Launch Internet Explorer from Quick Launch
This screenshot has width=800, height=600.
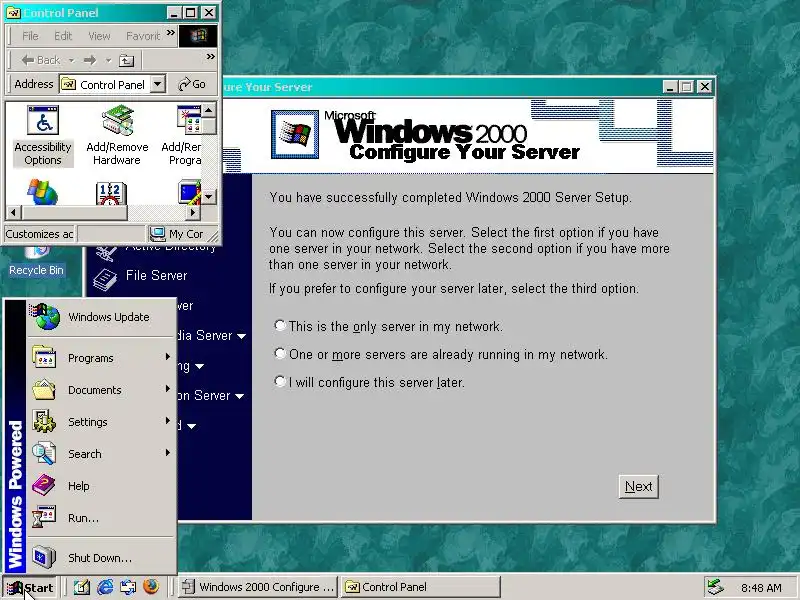(x=105, y=587)
